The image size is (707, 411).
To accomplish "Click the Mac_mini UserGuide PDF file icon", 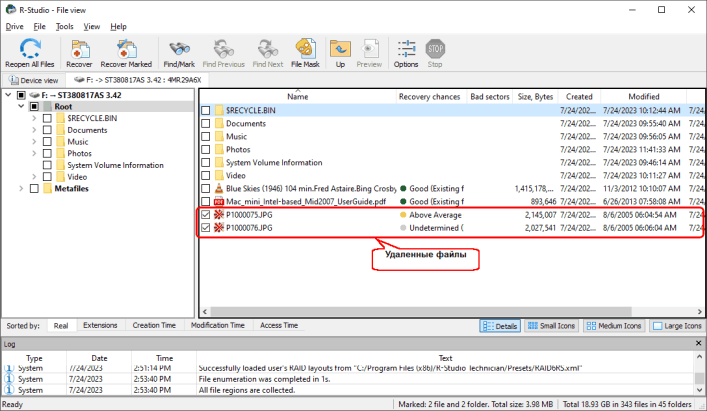I will (x=219, y=201).
